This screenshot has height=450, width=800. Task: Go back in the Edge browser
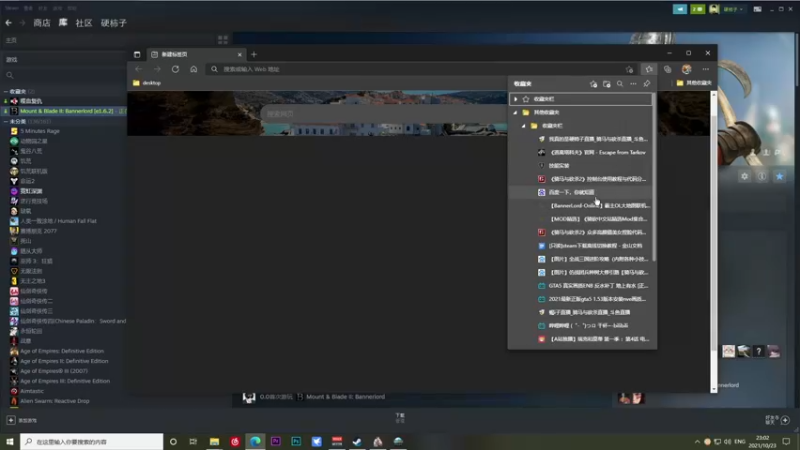[139, 69]
